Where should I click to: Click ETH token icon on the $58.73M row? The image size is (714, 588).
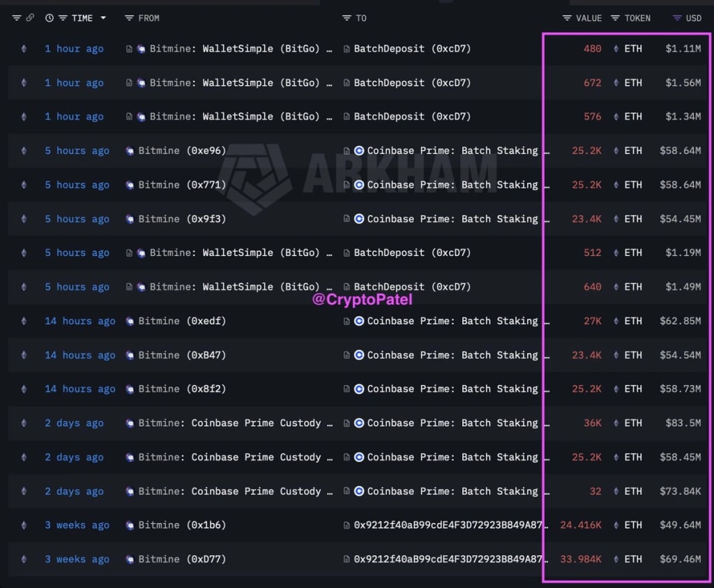point(616,389)
